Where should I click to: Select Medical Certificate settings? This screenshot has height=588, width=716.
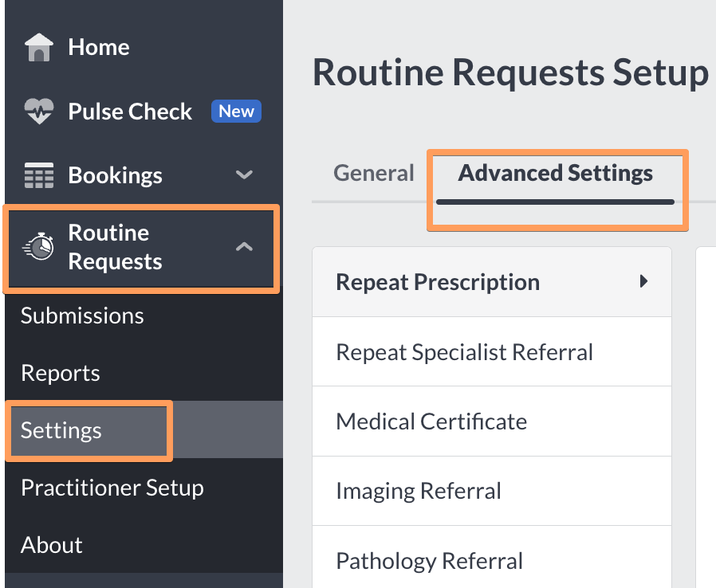(x=431, y=421)
